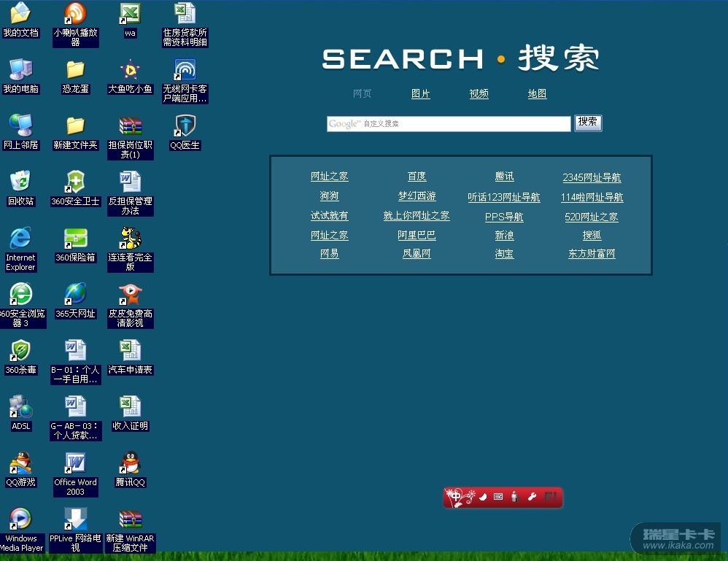Screen dimensions: 728x561
Task: Open the 试试就有 link
Action: point(329,216)
